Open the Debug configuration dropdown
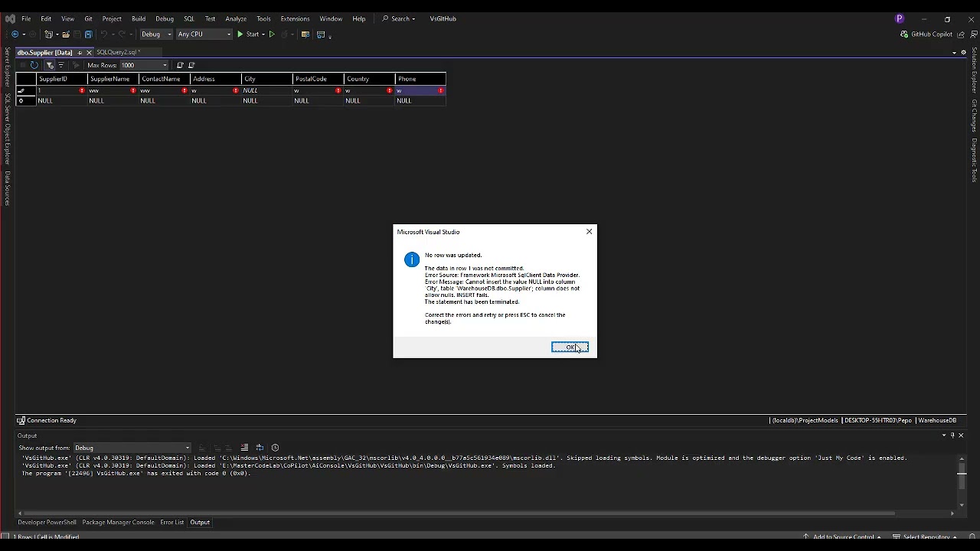Image resolution: width=980 pixels, height=551 pixels. coord(156,34)
